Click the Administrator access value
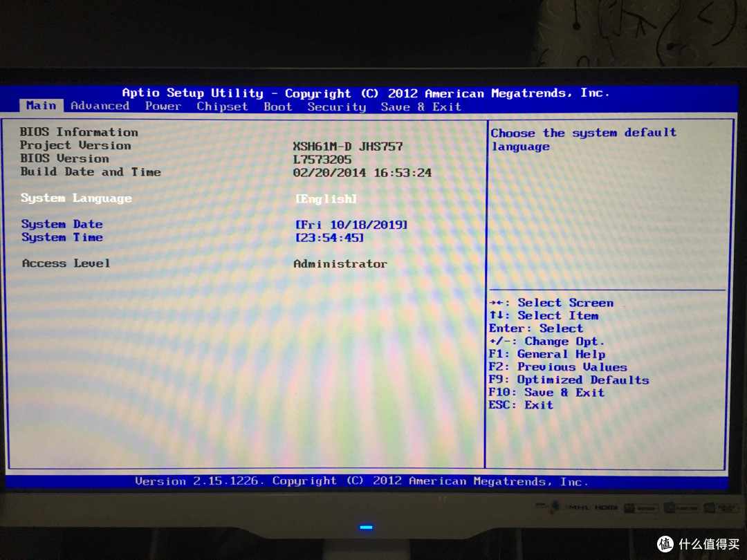This screenshot has height=560, width=747. coord(340,264)
